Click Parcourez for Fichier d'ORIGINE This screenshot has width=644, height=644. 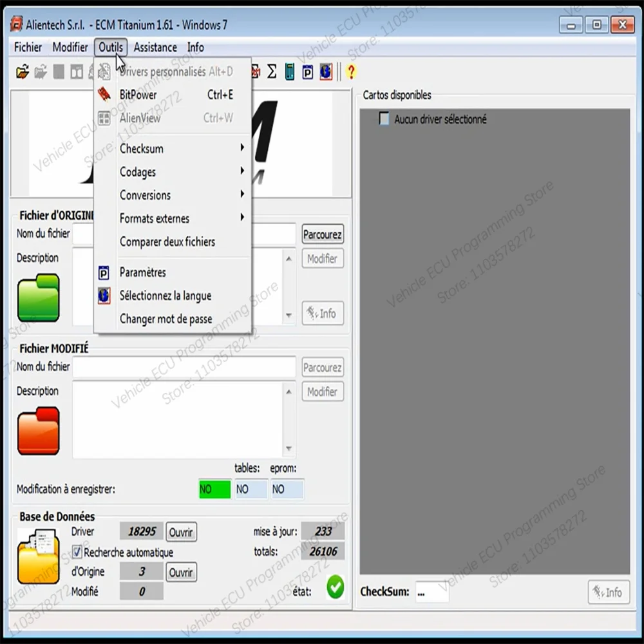[x=323, y=234]
